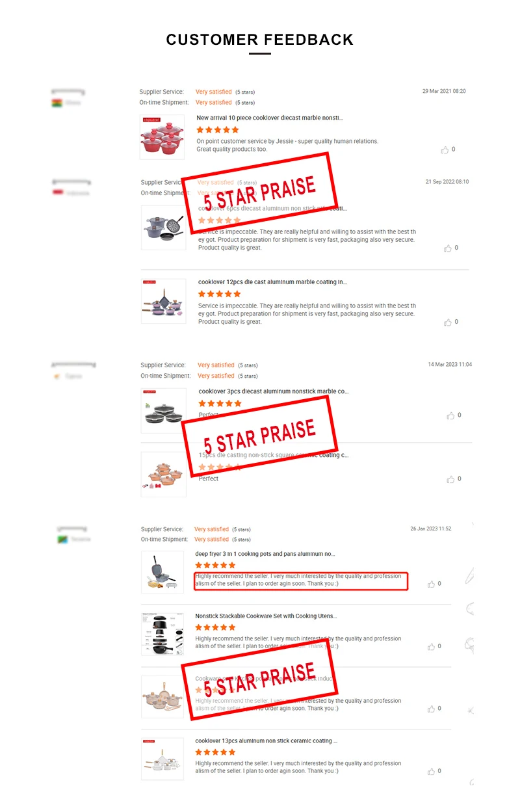This screenshot has height=812, width=520.
Task: Like the red 10 piece cookware review
Action: [x=445, y=150]
